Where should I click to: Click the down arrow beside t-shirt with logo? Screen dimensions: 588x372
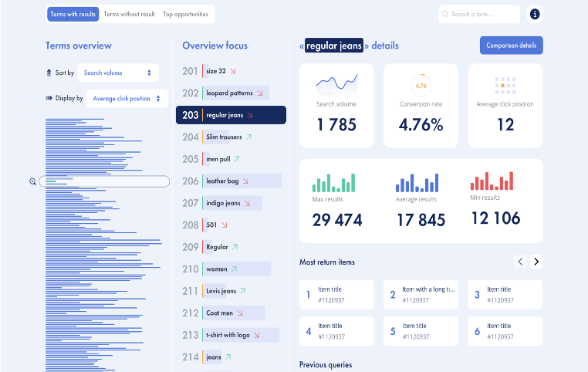coord(256,335)
